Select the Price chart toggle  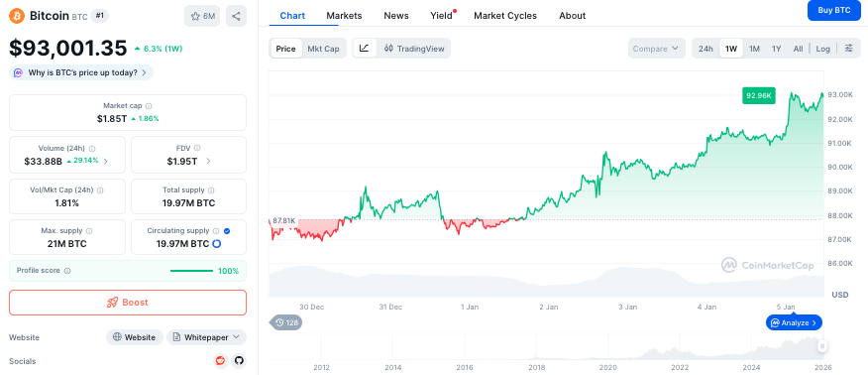tap(285, 49)
